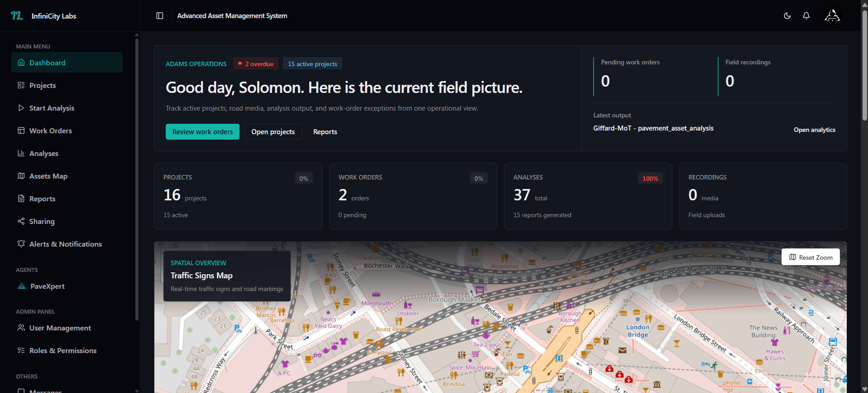Click London Bridge station on the map
The image size is (868, 393).
point(638,331)
